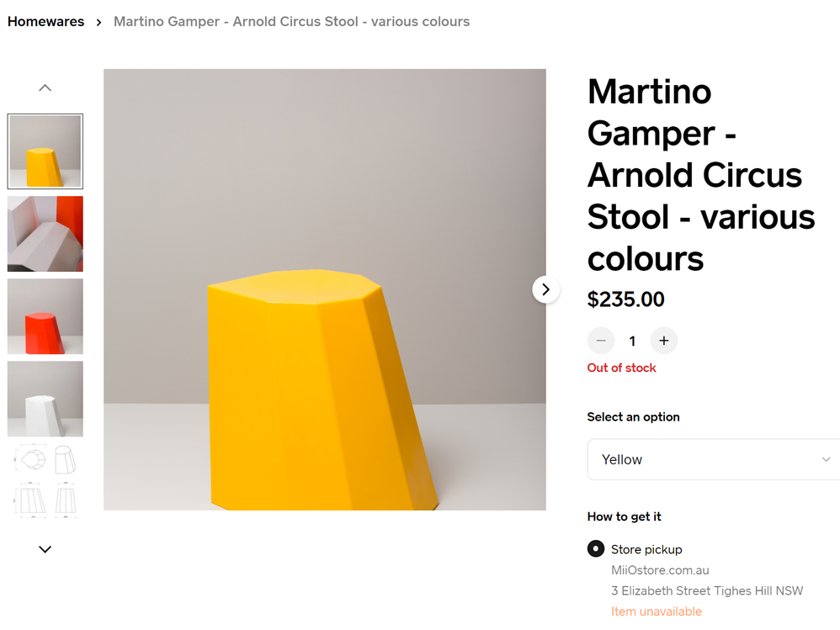Select the red stool thumbnail
Image resolution: width=840 pixels, height=630 pixels.
pos(45,316)
